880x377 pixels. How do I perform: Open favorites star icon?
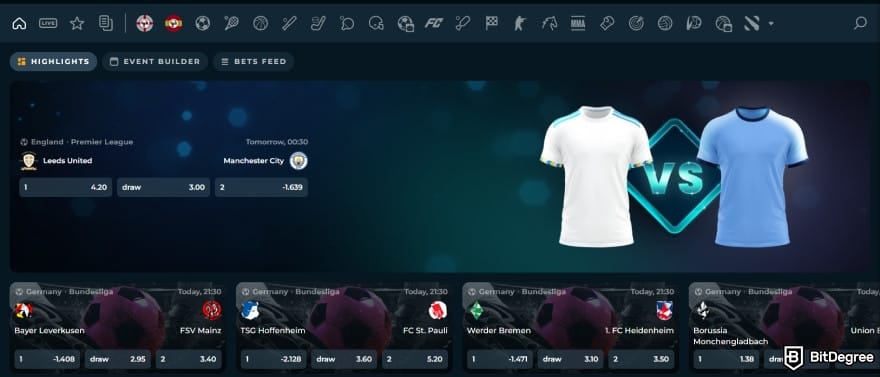tap(77, 24)
